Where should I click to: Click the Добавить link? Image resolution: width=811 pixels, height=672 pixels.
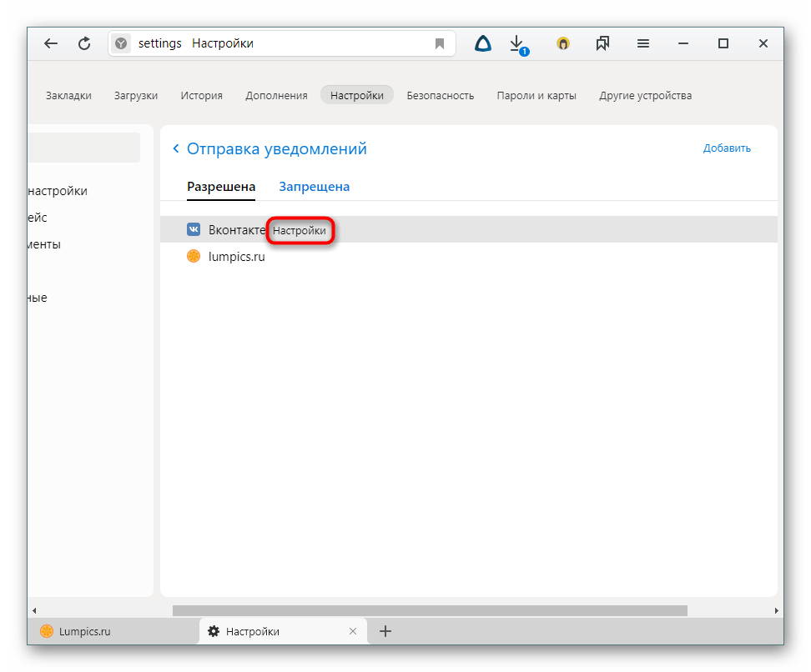[726, 148]
